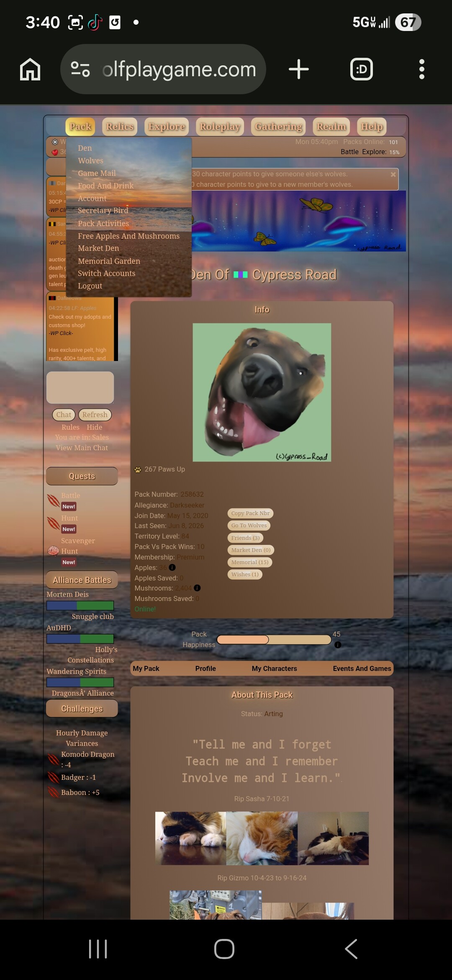Click the Chat button
452x980 pixels.
click(x=64, y=415)
